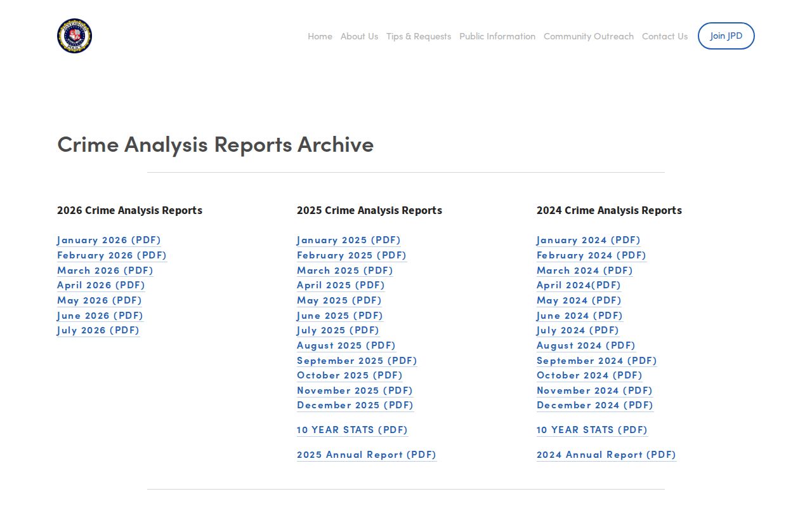This screenshot has width=812, height=508.
Task: Click the Join JPD button
Action: [726, 36]
